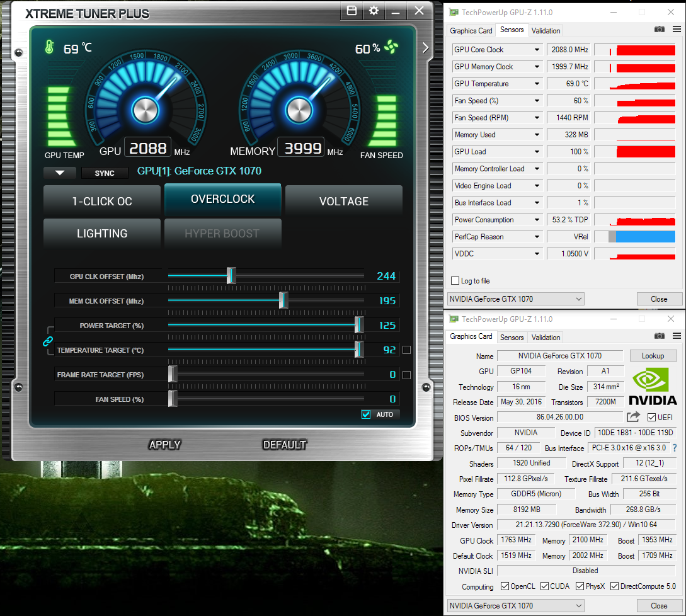Open GPU selection combo box in Sensors window
This screenshot has height=616, width=686.
point(516,299)
